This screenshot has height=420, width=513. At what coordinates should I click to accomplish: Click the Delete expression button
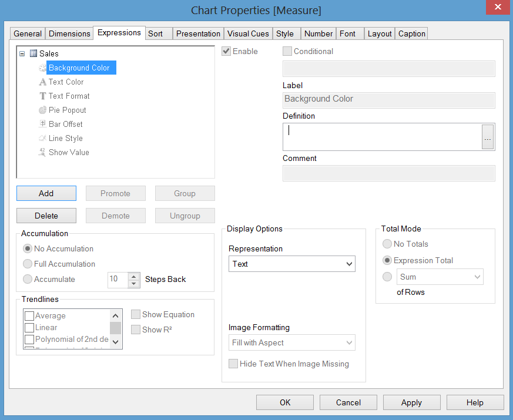pos(46,216)
